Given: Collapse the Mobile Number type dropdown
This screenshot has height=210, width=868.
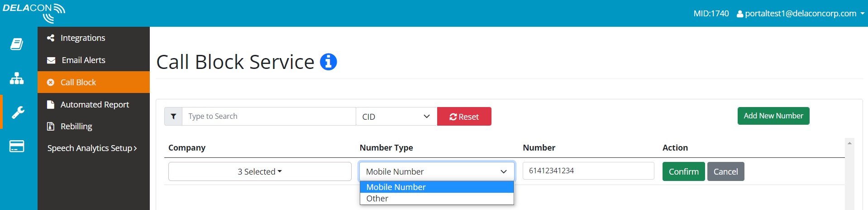Looking at the screenshot, I should 437,171.
